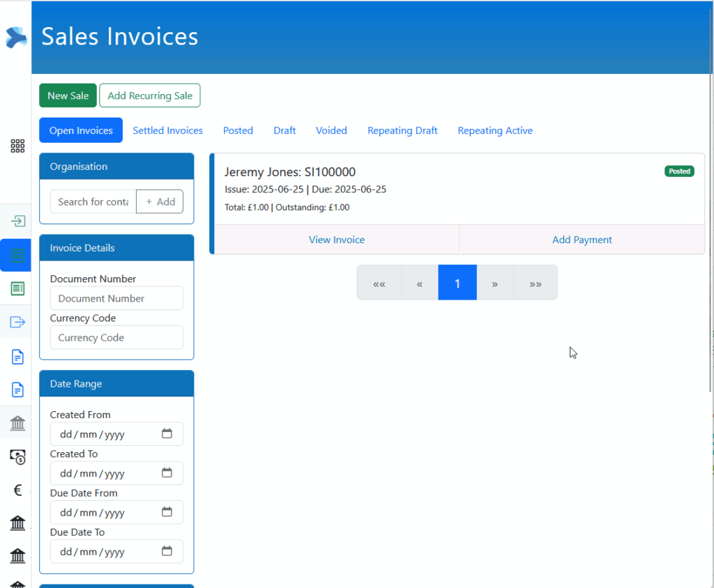Click the green arrow-into-box sidebar icon
714x588 pixels.
coord(17,222)
